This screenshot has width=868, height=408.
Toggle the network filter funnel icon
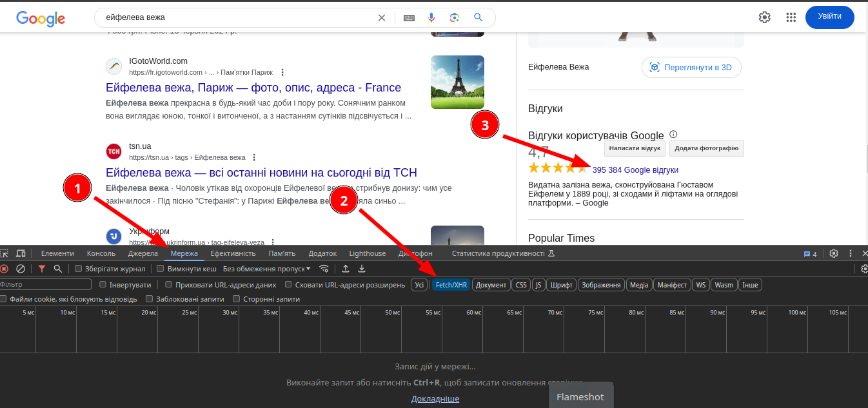[x=42, y=269]
